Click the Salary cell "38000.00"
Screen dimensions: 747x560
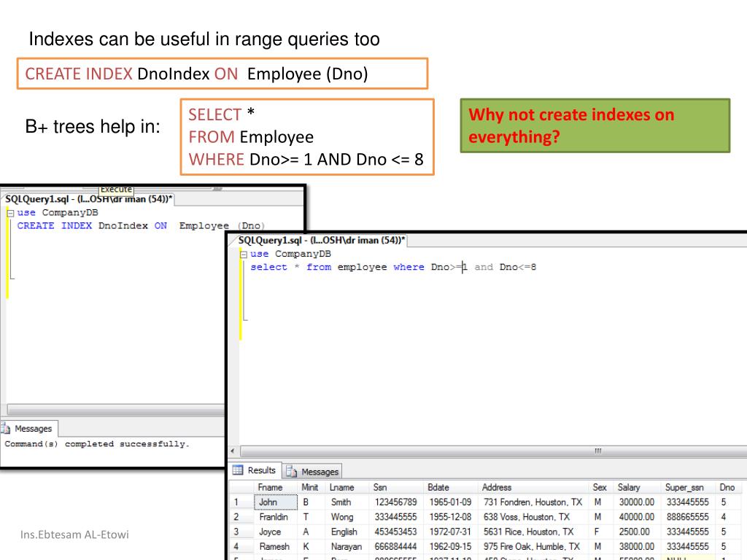tap(638, 546)
